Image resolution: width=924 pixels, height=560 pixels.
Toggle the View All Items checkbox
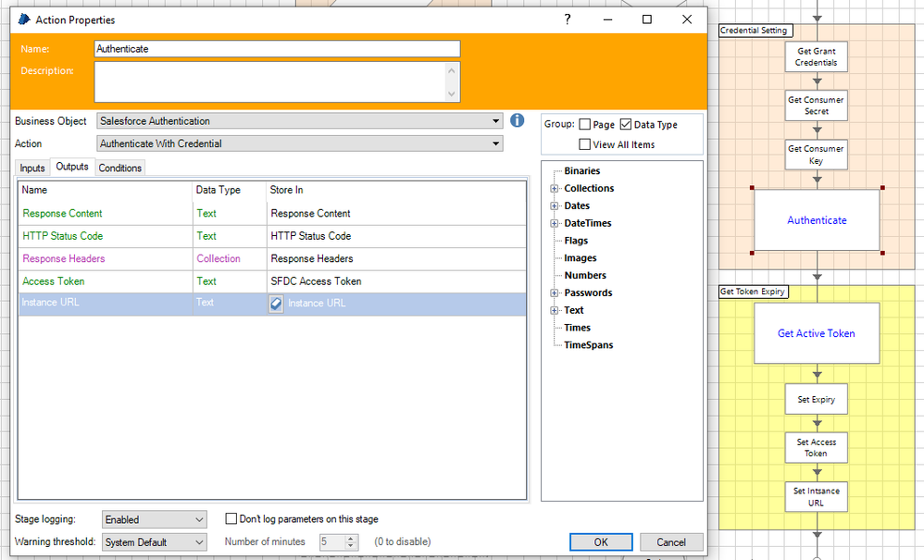click(x=585, y=144)
